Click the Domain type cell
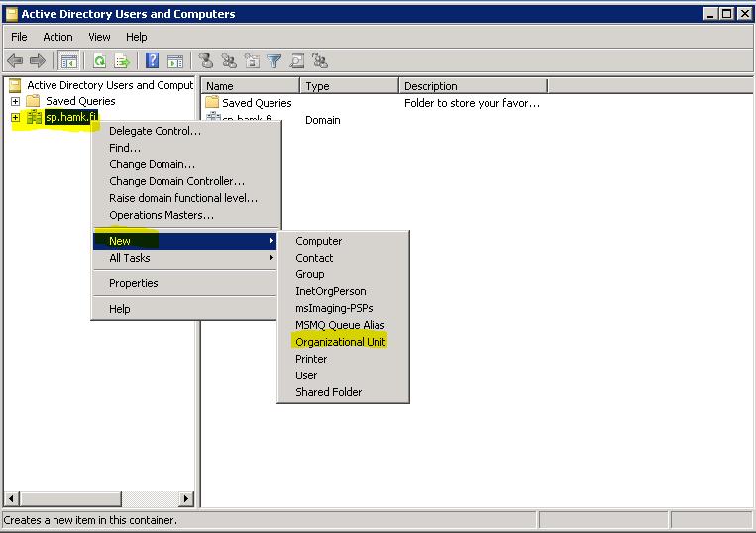 point(323,120)
